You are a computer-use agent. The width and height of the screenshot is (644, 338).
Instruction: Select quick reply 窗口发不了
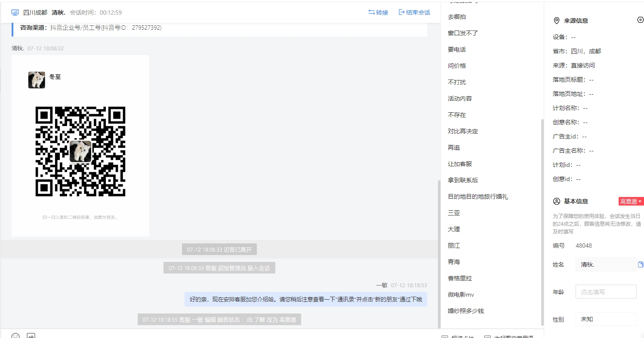coord(463,33)
